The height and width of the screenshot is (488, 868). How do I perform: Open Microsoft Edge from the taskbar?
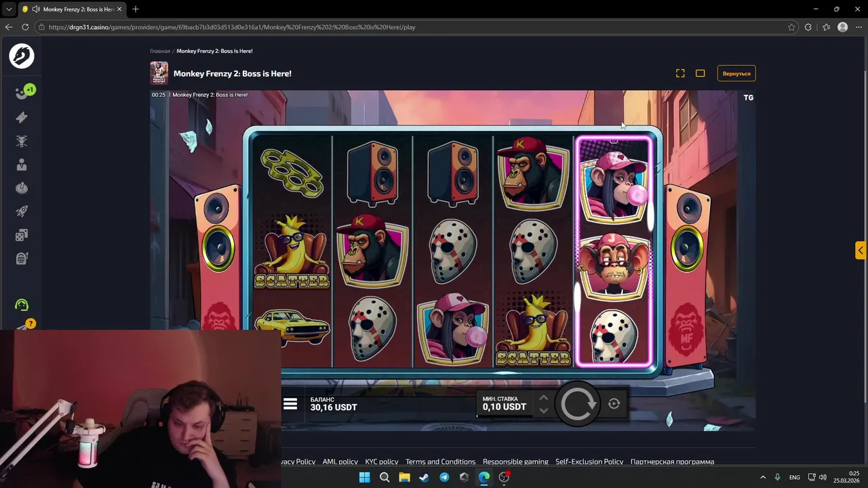click(484, 477)
